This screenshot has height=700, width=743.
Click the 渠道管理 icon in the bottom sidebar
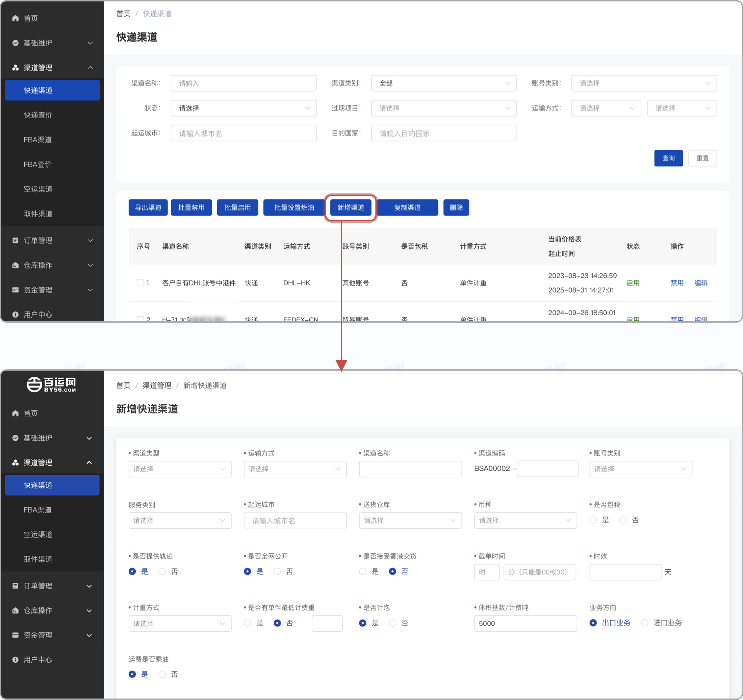(15, 462)
